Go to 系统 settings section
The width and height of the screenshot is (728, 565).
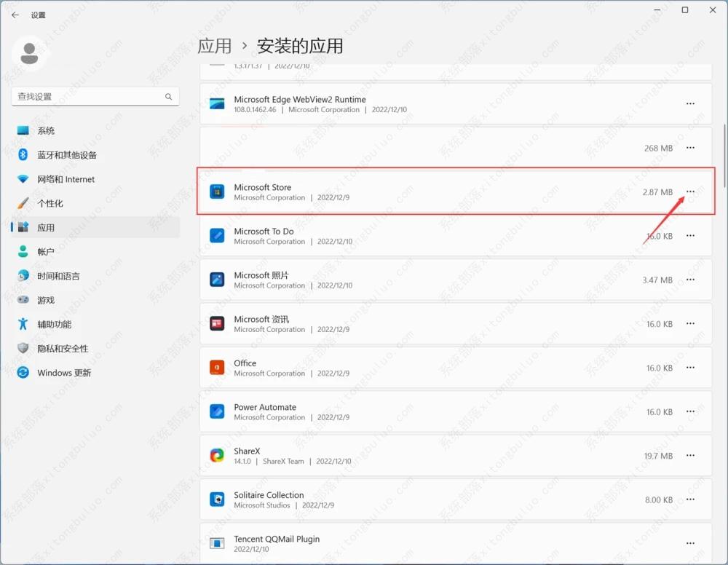coord(46,131)
